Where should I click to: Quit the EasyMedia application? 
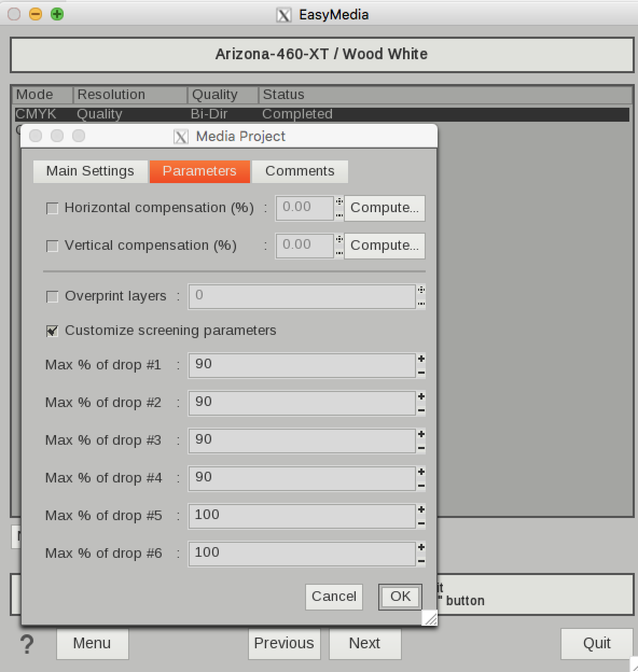click(597, 643)
